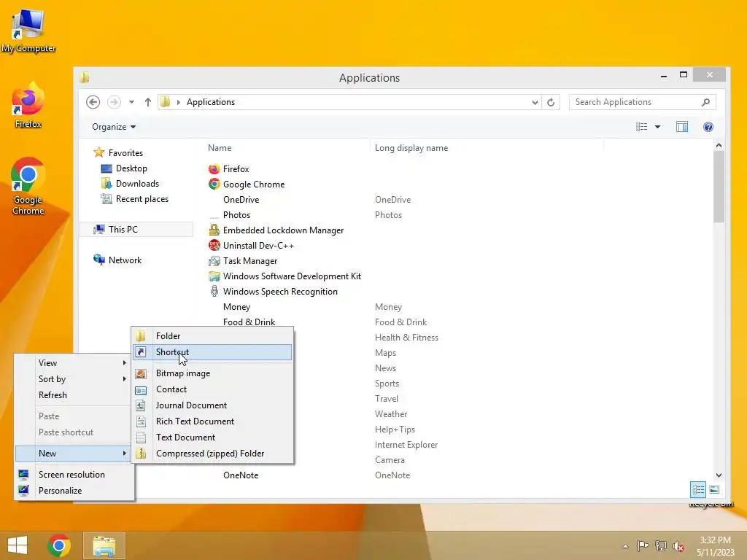Open My Computer desktop shortcut
This screenshot has height=560, width=747.
28,31
